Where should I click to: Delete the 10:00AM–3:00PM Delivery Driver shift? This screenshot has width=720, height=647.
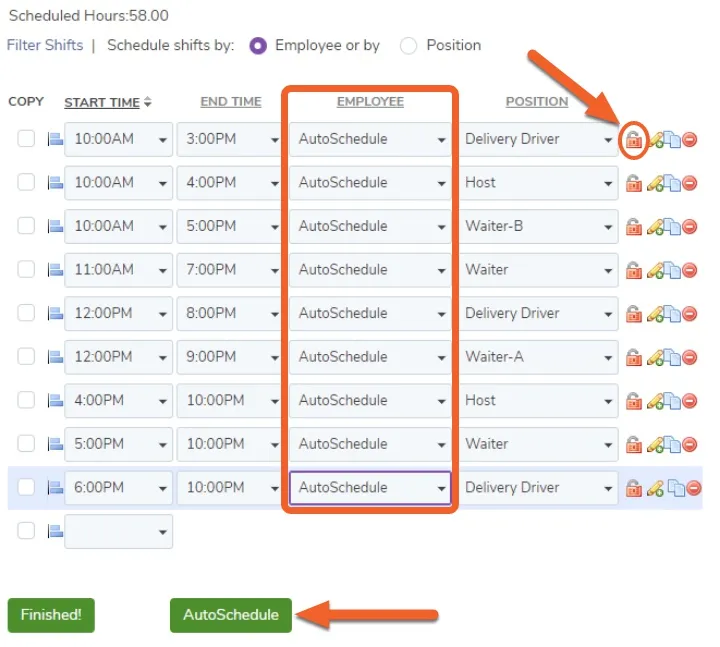point(690,139)
